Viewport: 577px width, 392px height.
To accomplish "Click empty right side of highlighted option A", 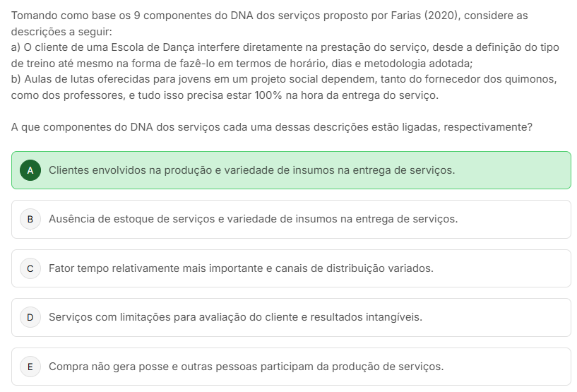I will (x=516, y=170).
